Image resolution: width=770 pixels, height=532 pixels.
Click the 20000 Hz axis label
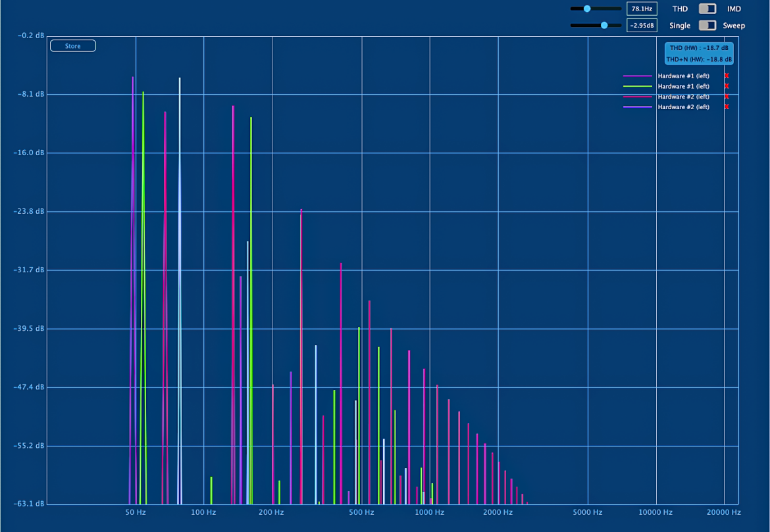(x=723, y=512)
